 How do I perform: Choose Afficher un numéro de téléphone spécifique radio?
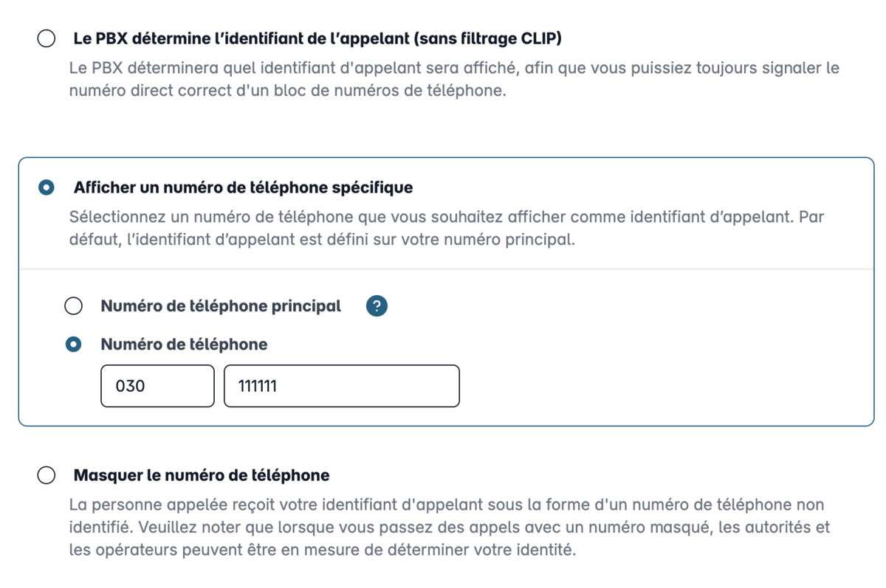(x=47, y=188)
